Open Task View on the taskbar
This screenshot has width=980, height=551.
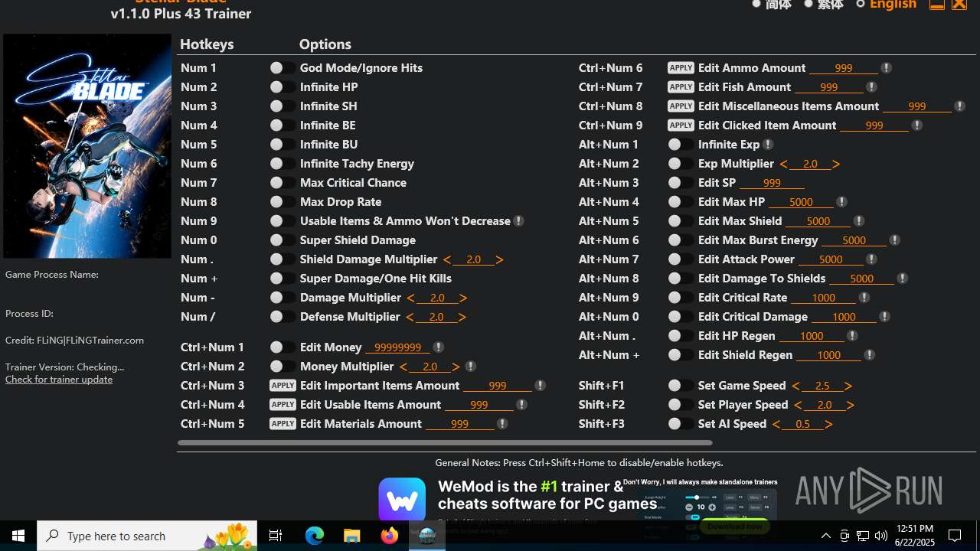[276, 536]
